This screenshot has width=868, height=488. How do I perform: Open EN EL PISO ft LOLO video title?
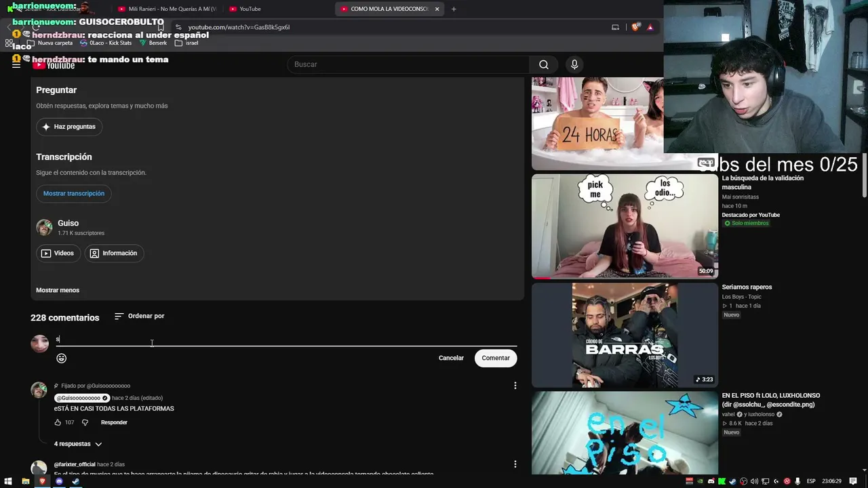point(771,400)
